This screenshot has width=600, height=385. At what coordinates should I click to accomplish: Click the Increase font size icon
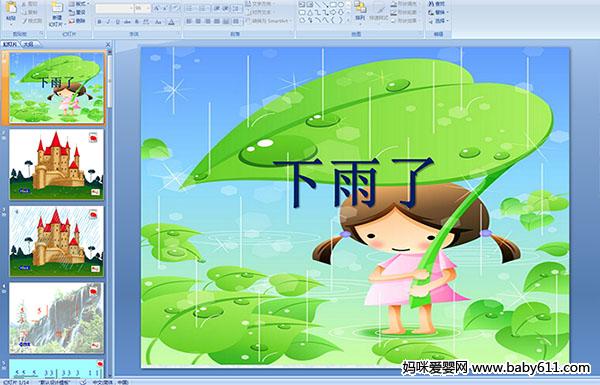(157, 8)
